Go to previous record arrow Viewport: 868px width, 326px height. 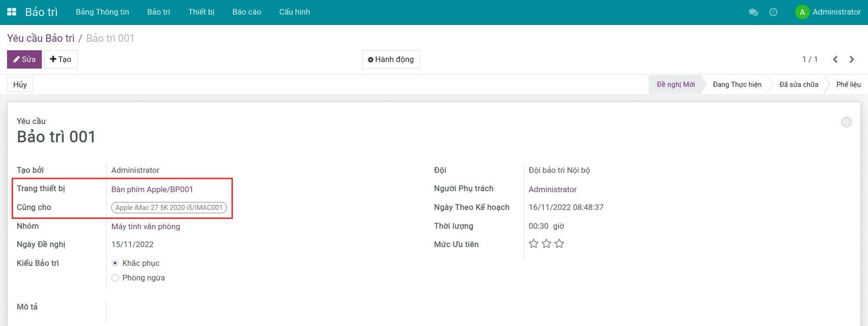pos(835,59)
